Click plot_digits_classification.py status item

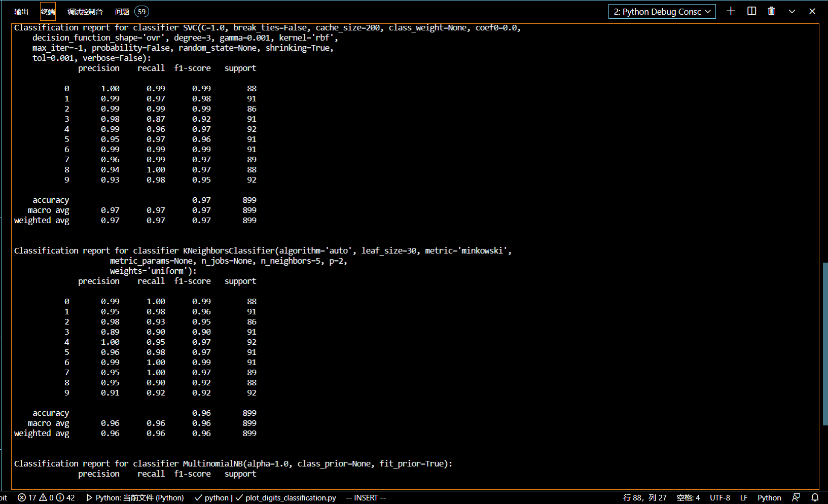point(286,498)
